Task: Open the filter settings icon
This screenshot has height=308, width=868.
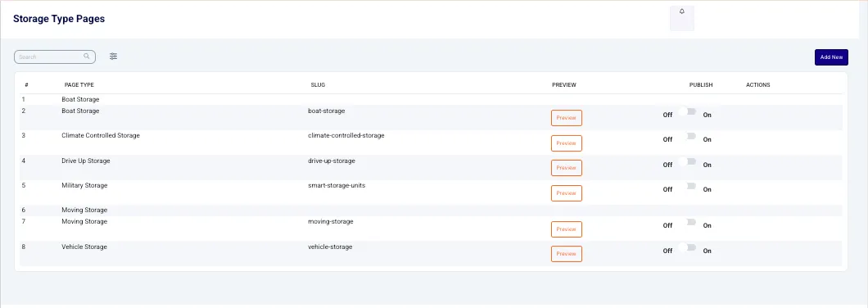Action: pyautogui.click(x=114, y=57)
